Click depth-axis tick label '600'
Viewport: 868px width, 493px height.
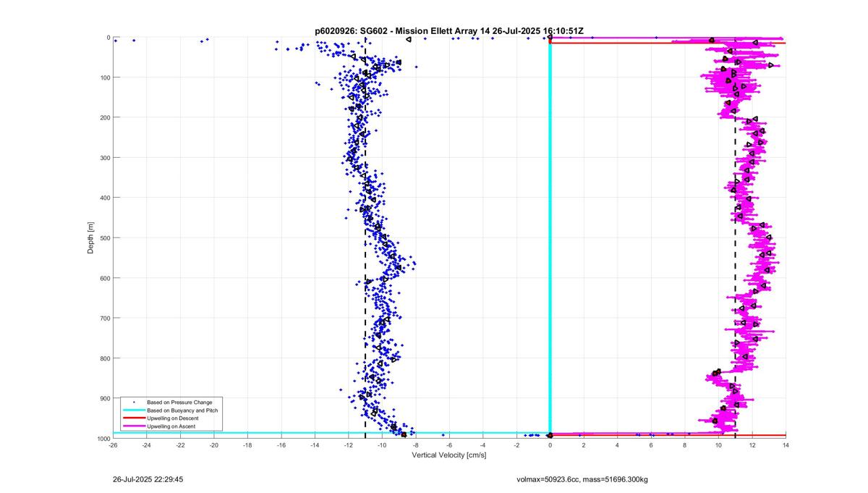click(x=105, y=278)
